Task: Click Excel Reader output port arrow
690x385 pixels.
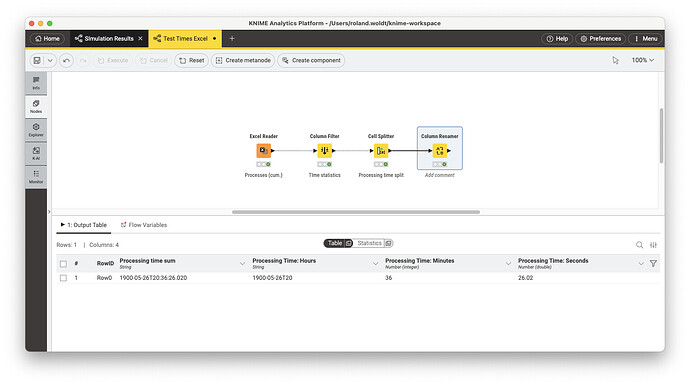Action: click(x=273, y=150)
